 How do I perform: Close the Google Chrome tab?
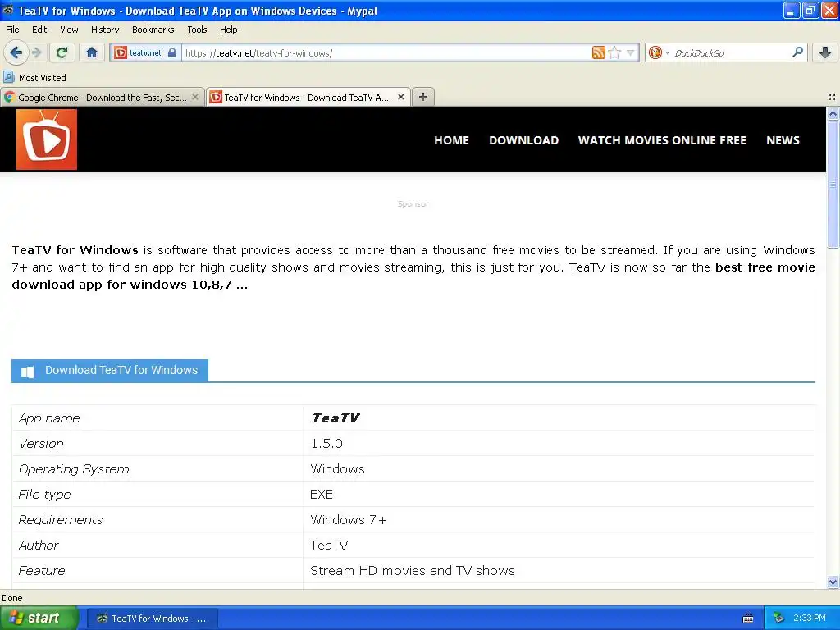pos(195,97)
